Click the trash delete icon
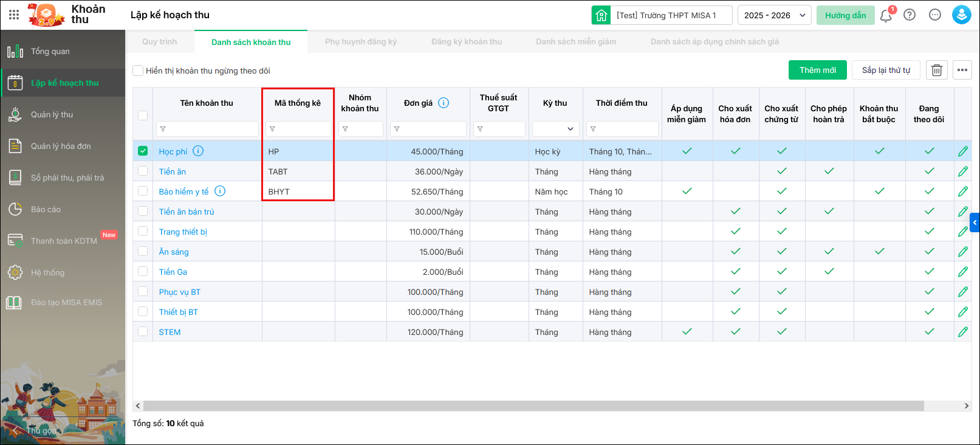Viewport: 980px width, 445px height. (x=937, y=71)
